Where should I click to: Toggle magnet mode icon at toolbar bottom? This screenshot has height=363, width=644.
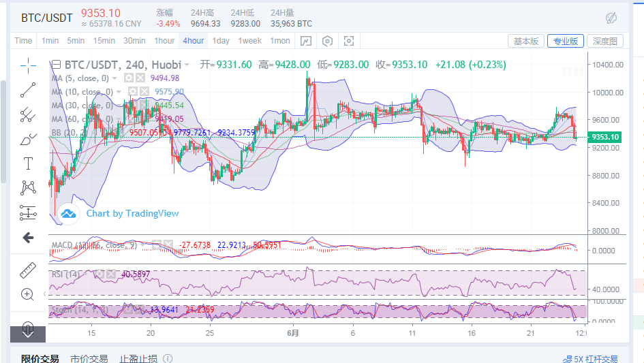coord(27,328)
